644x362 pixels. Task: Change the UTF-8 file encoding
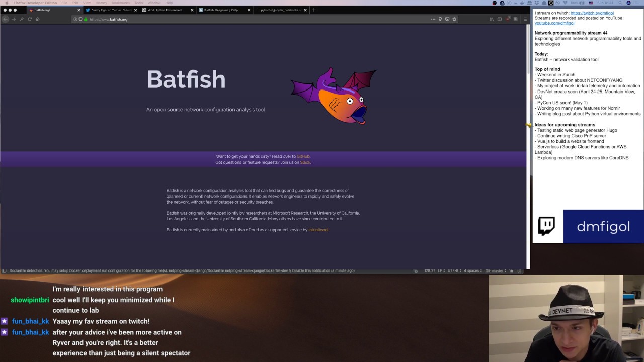tap(454, 270)
